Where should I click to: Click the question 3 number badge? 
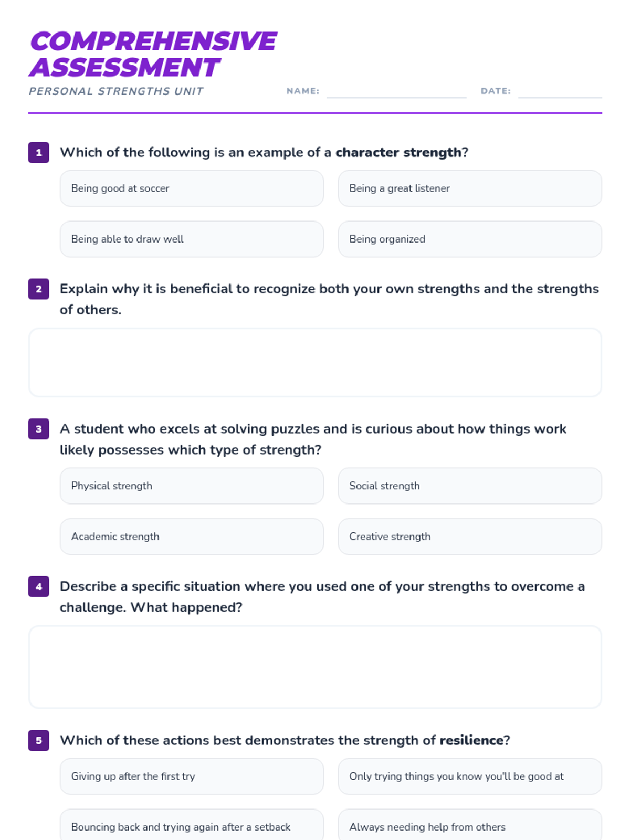[39, 429]
